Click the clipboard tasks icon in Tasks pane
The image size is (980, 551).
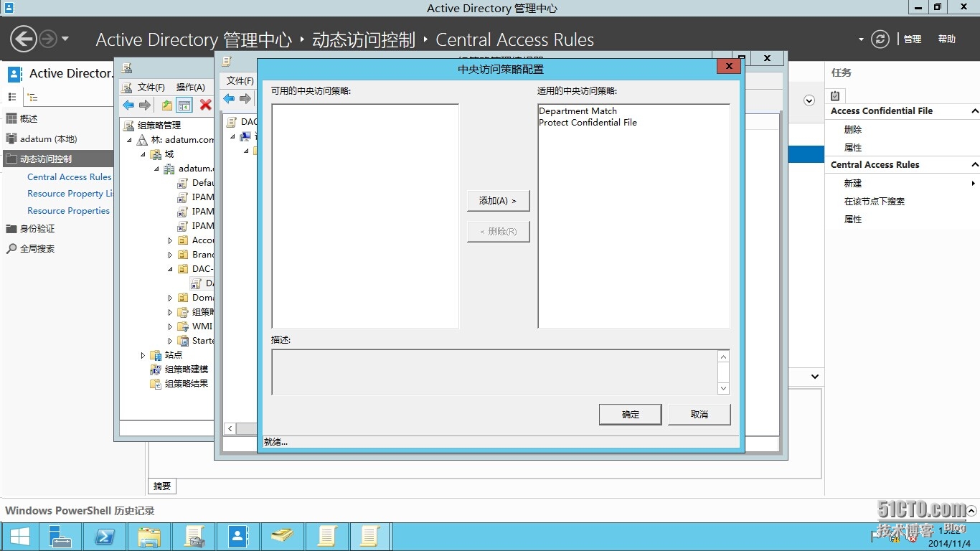tap(835, 96)
